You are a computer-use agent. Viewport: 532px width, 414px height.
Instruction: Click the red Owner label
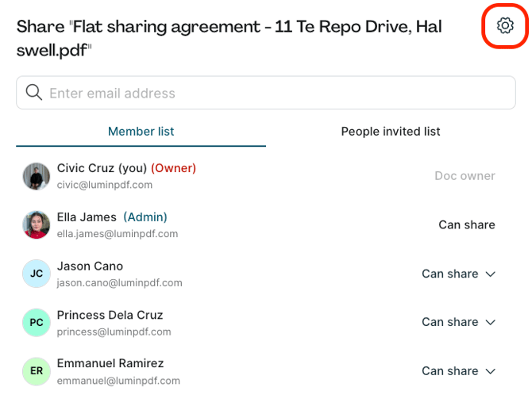pyautogui.click(x=173, y=168)
